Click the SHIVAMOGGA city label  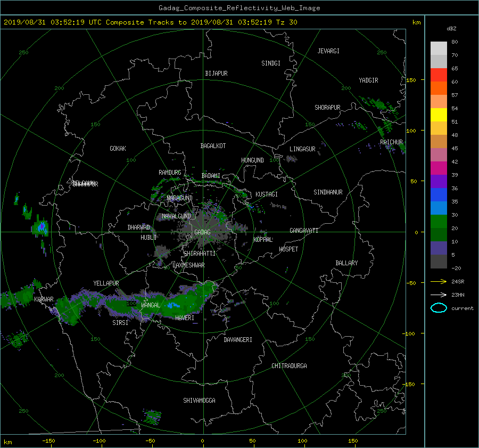click(x=199, y=400)
